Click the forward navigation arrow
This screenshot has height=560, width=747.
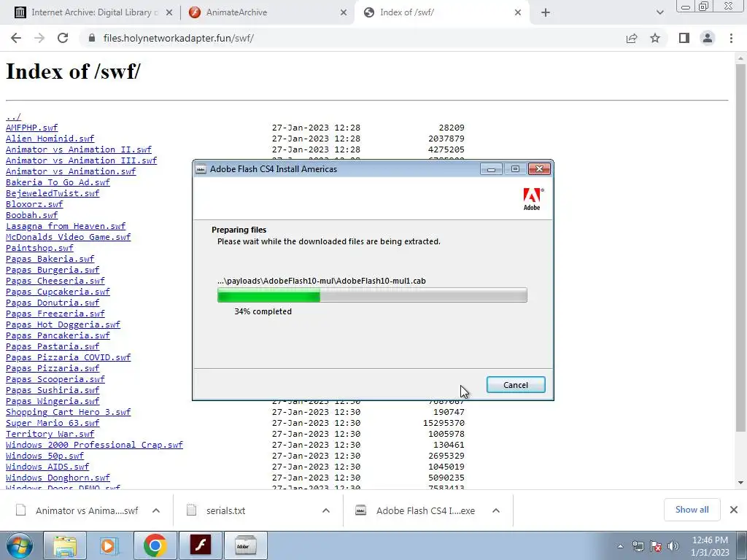tap(39, 38)
